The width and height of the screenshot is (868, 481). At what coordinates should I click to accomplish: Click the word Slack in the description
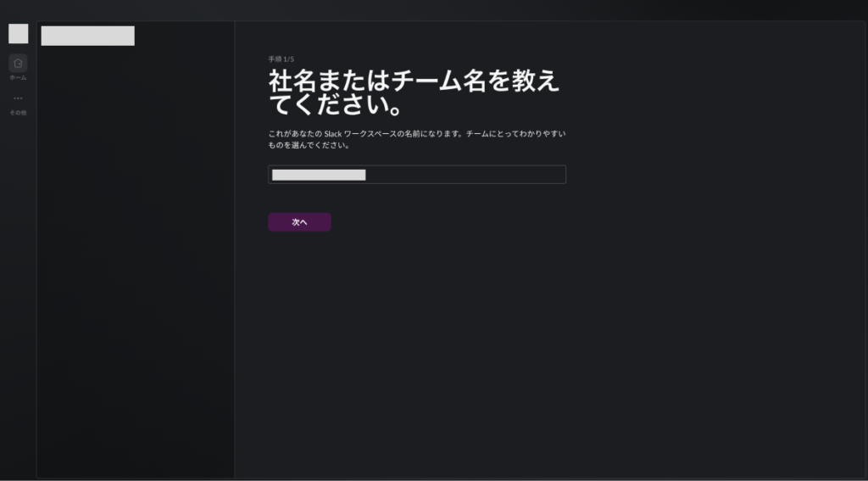click(333, 134)
